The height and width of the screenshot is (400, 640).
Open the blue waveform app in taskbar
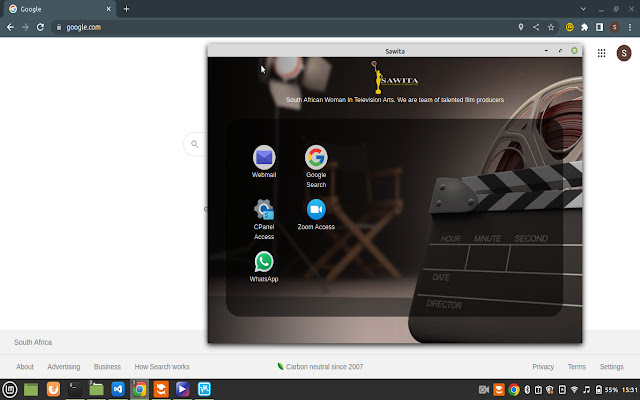point(204,389)
